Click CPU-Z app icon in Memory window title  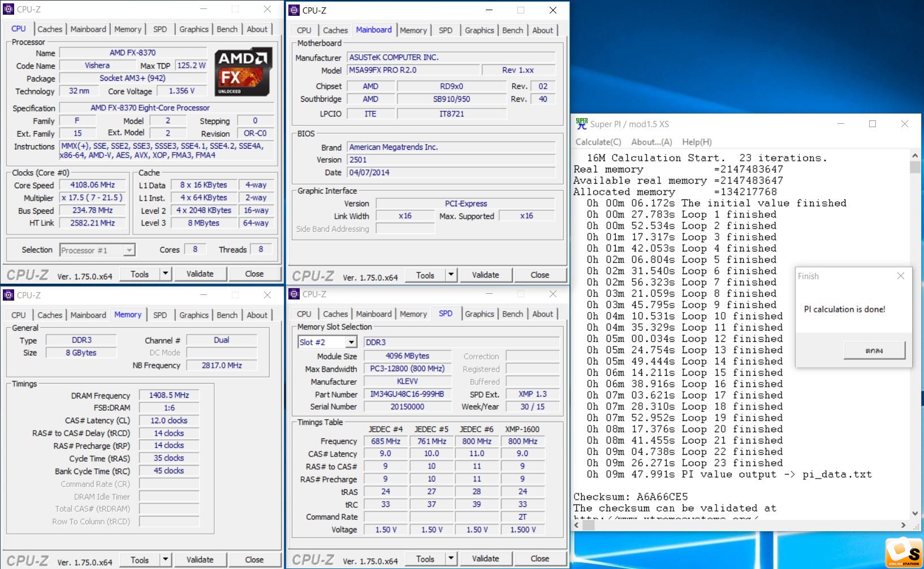click(x=8, y=295)
